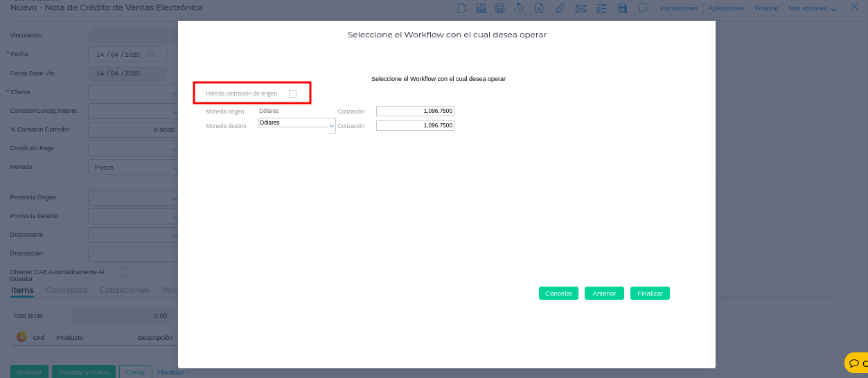Click the Cerrar button

click(136, 372)
